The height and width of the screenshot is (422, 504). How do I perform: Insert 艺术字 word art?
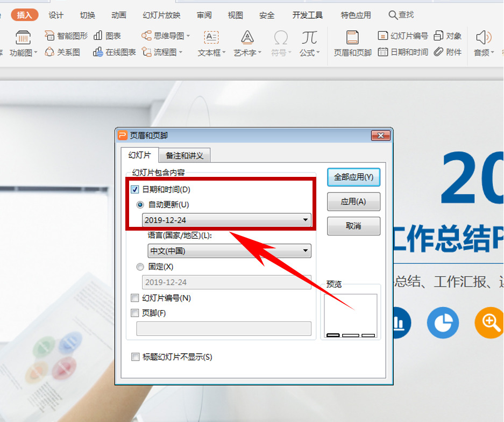(247, 44)
